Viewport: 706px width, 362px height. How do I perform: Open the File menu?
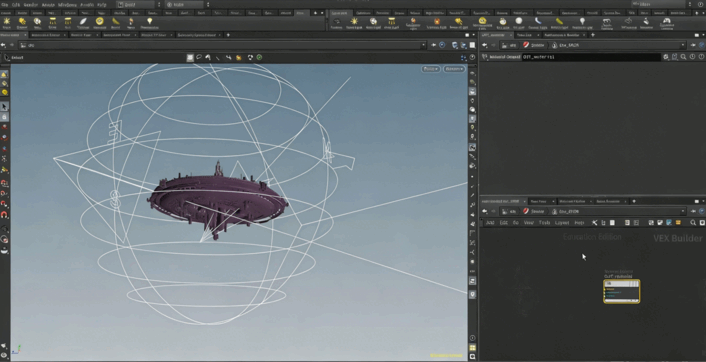[5, 5]
